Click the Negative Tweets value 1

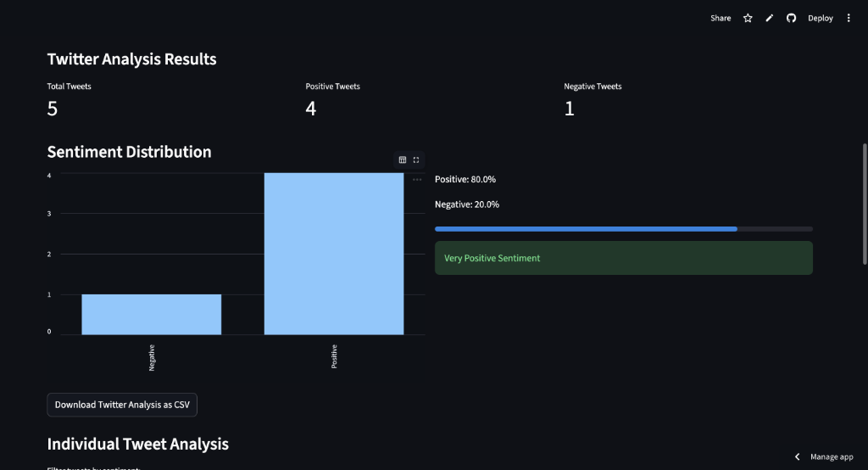(569, 109)
